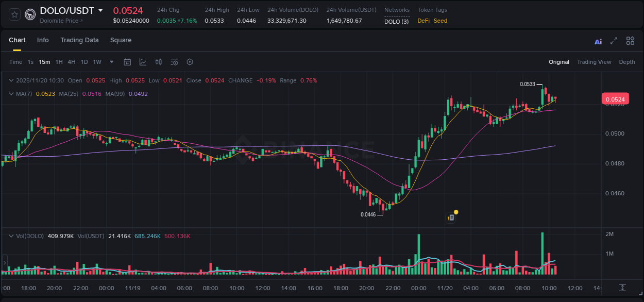
Task: Click the DeFi token tag
Action: pos(426,21)
